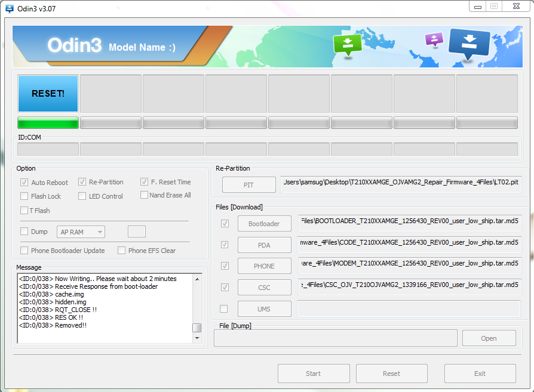
Task: Click the small box beside AP RAM
Action: pyautogui.click(x=137, y=232)
